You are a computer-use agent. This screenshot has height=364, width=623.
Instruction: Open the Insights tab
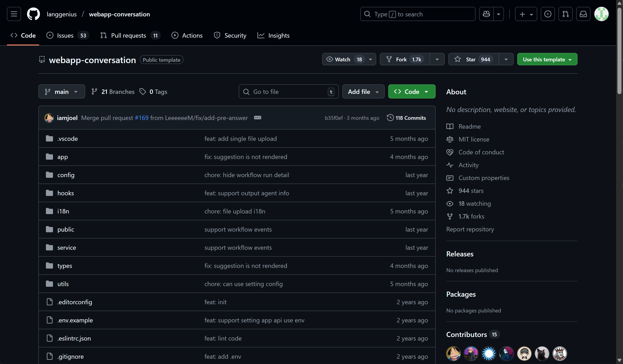(x=273, y=35)
